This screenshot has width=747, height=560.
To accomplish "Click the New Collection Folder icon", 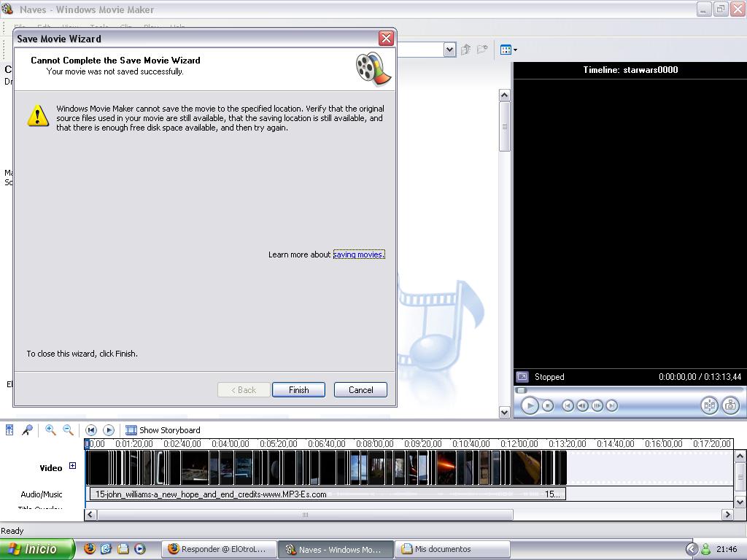I will (483, 50).
